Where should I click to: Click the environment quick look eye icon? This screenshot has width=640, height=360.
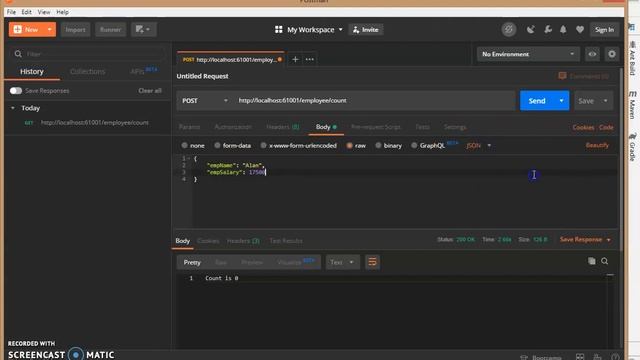(592, 54)
